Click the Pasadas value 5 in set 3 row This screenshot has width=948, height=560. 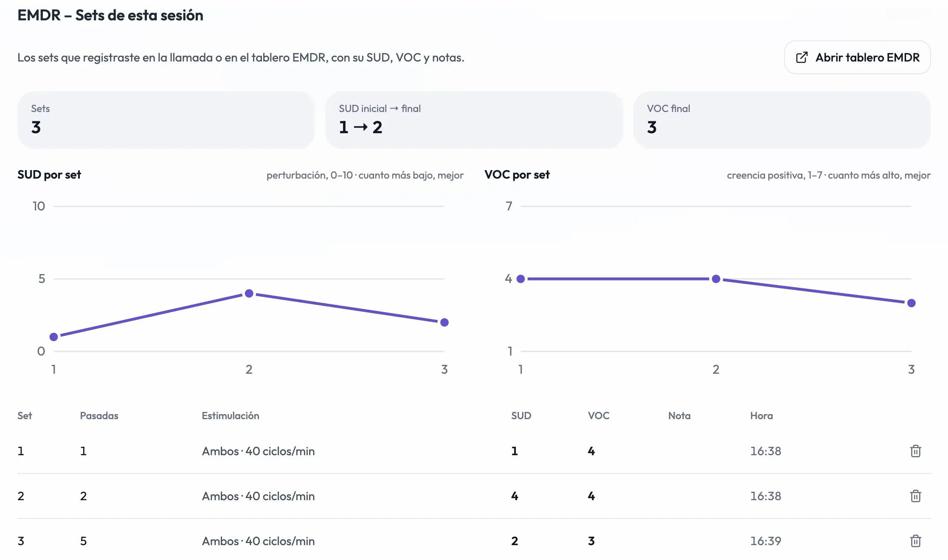click(84, 541)
